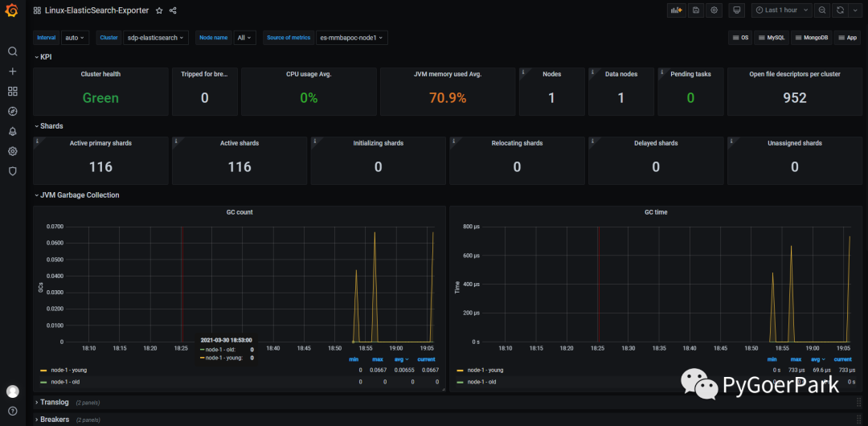Open the refresh interval dropdown arrow

(856, 10)
